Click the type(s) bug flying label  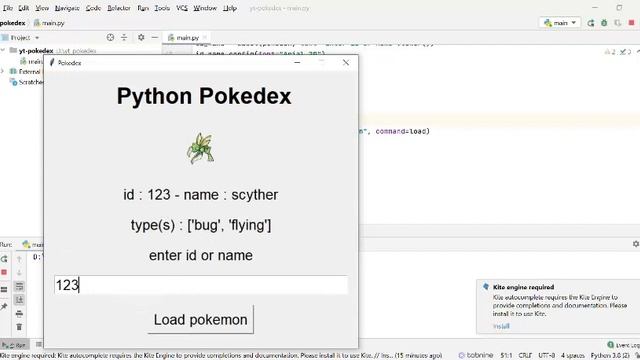point(200,225)
